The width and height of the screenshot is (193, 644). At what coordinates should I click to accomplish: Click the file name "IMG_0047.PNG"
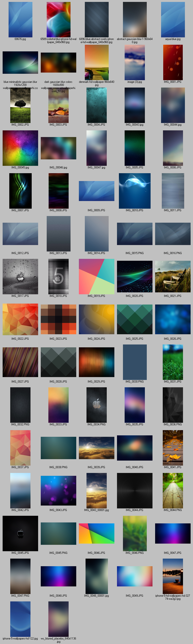tap(20, 595)
